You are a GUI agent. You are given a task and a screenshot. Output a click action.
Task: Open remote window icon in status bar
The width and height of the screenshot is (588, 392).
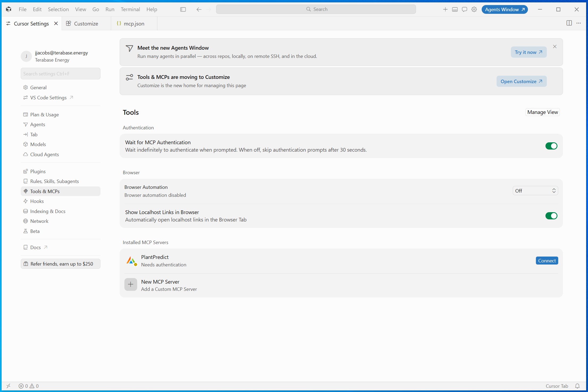pos(8,386)
